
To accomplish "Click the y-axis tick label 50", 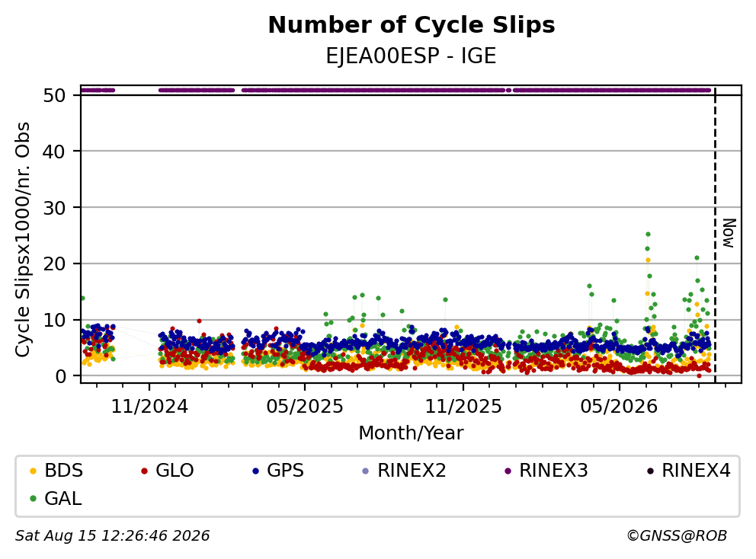I will coord(54,95).
